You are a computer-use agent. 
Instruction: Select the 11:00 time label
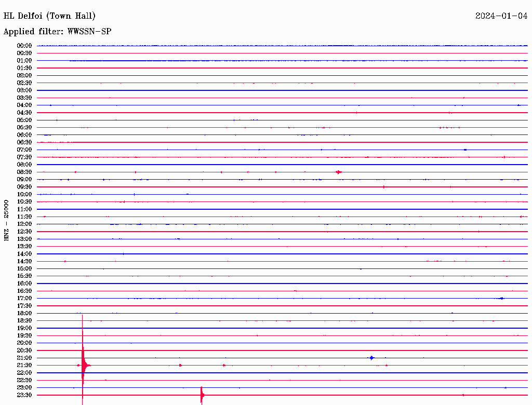point(24,209)
